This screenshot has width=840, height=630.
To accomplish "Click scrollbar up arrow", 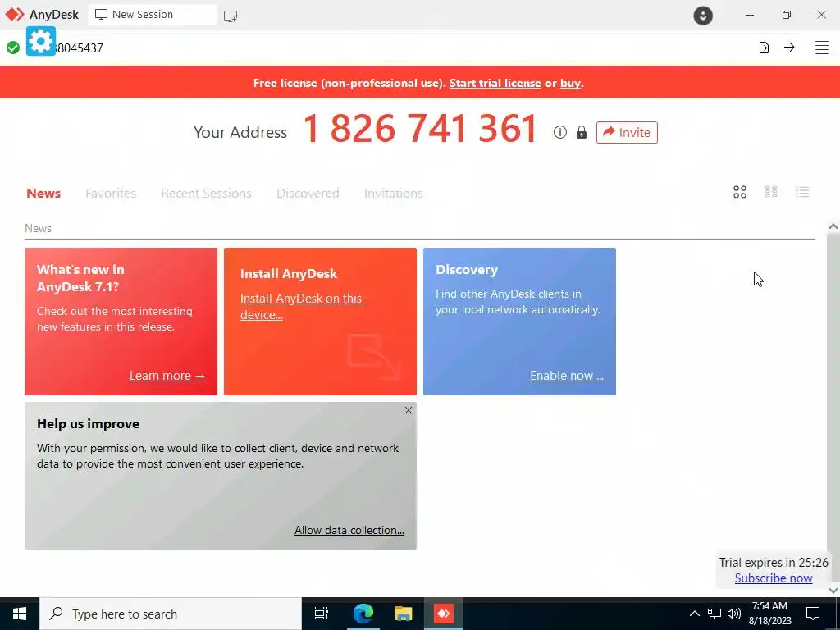I will click(x=833, y=226).
